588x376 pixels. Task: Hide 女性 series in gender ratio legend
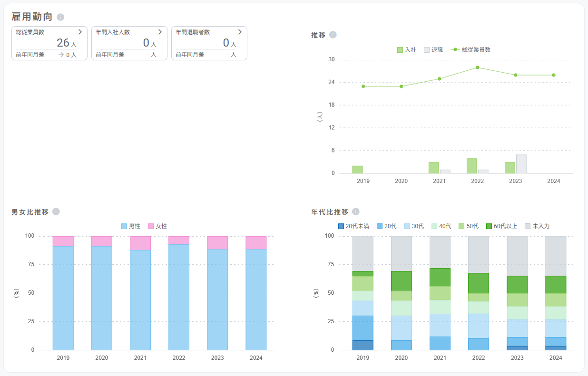pyautogui.click(x=157, y=226)
